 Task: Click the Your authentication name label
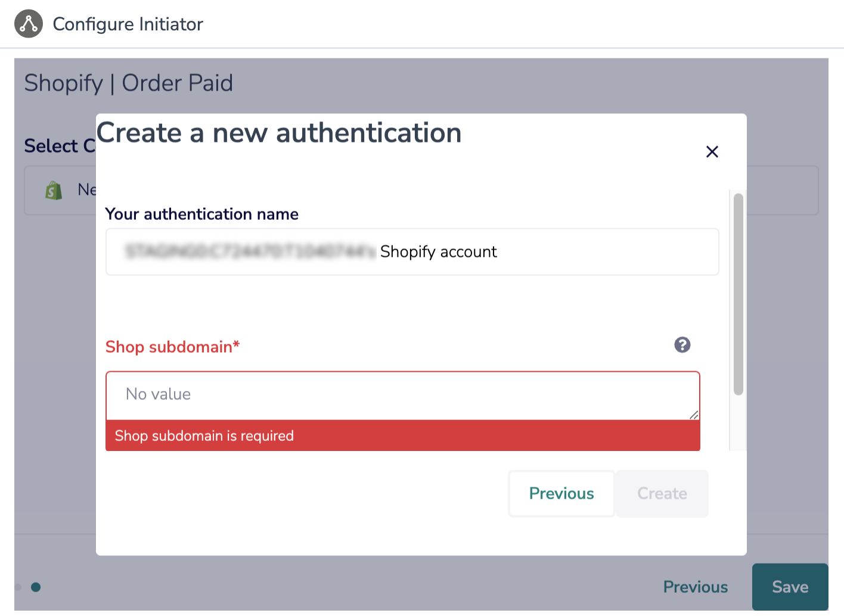tap(201, 214)
